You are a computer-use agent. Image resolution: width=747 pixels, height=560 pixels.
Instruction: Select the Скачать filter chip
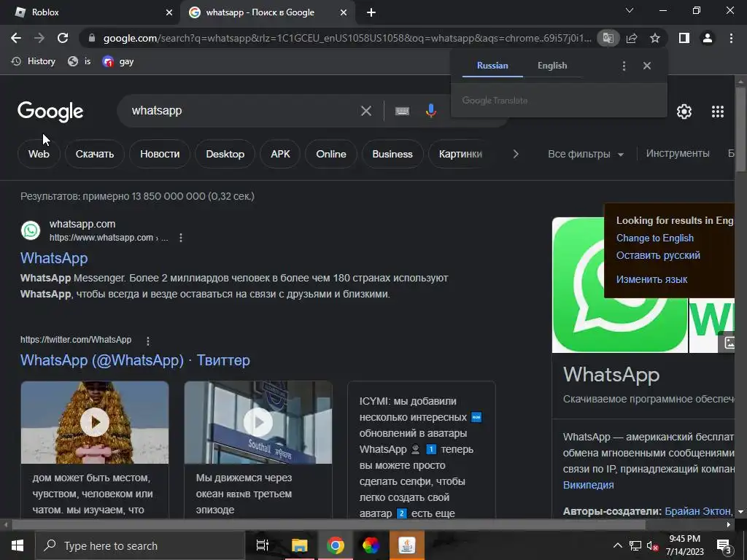94,155
